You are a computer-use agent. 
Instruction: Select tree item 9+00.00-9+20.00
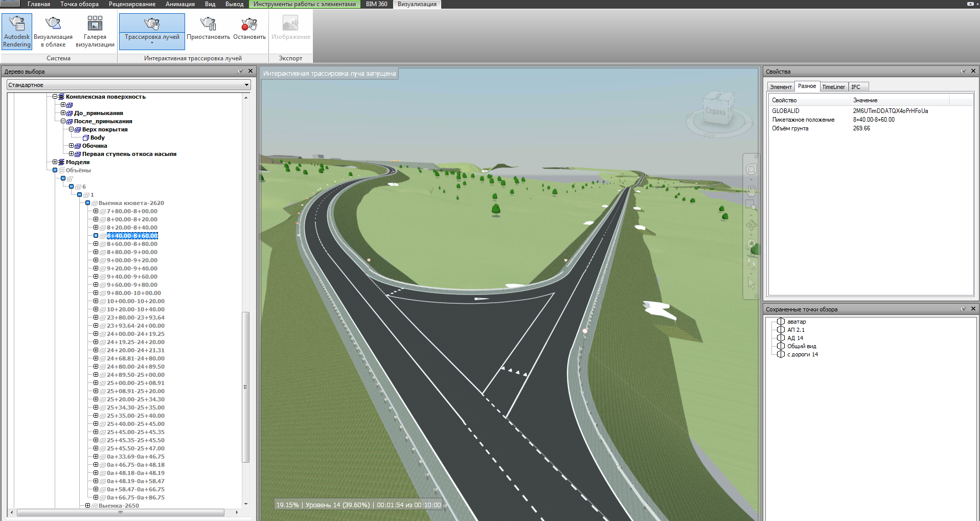(132, 260)
